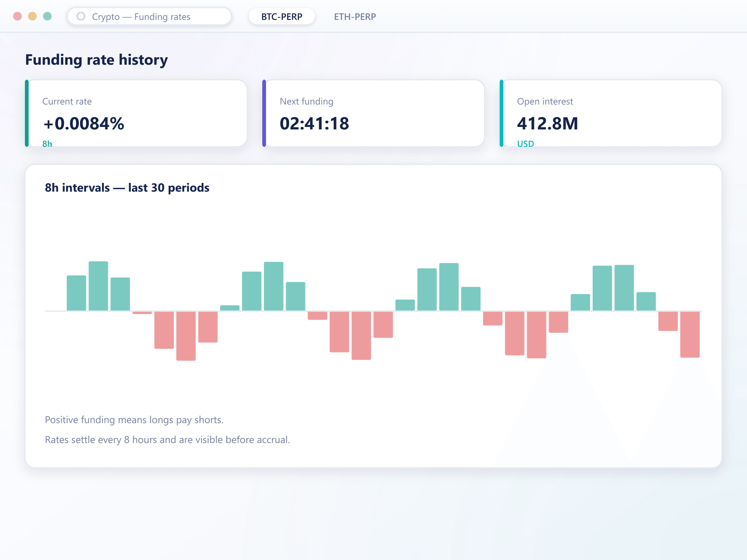
Task: Click the Rates settle every 8 hours note
Action: click(x=167, y=440)
